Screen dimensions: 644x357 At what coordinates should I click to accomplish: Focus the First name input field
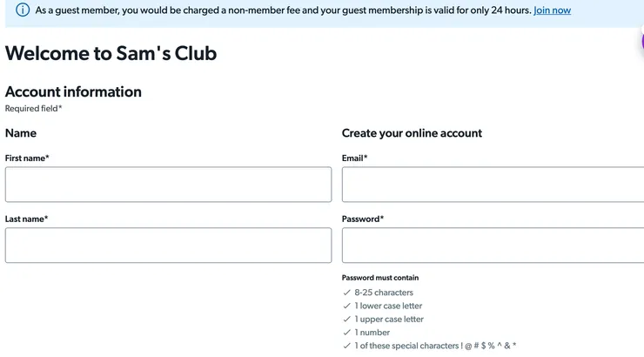pos(168,185)
